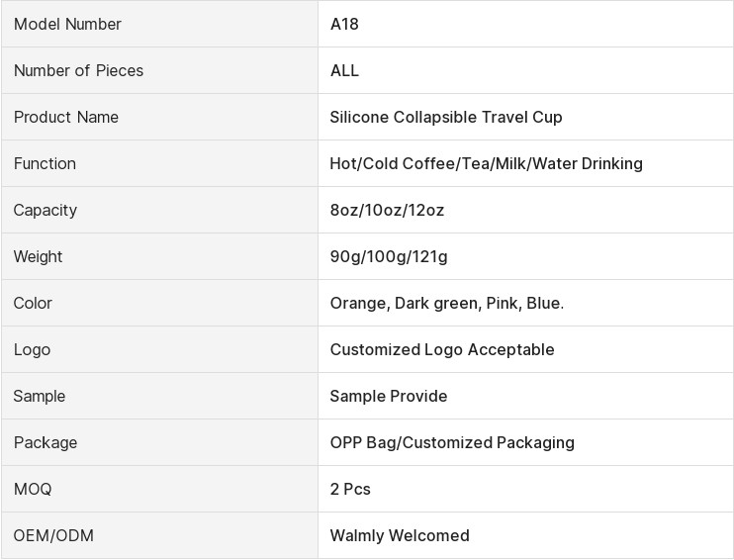Image resolution: width=734 pixels, height=560 pixels.
Task: Click the OEM/ODM row label
Action: point(53,535)
